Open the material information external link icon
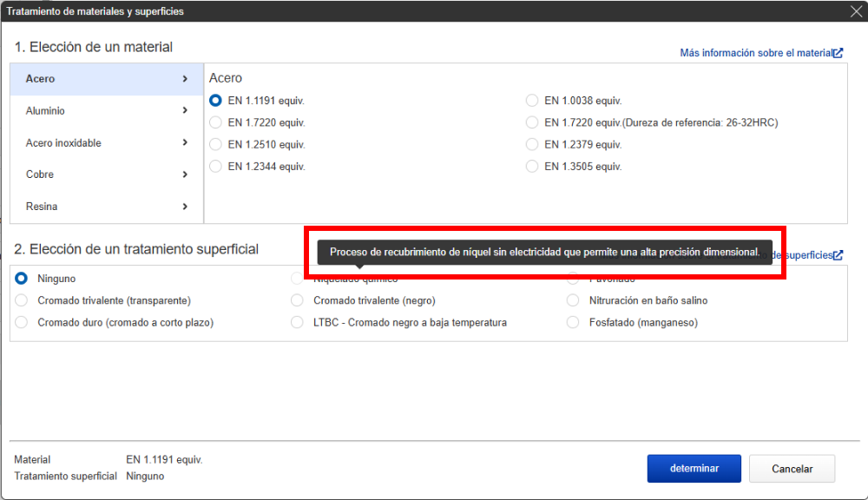868x500 pixels. (x=838, y=53)
